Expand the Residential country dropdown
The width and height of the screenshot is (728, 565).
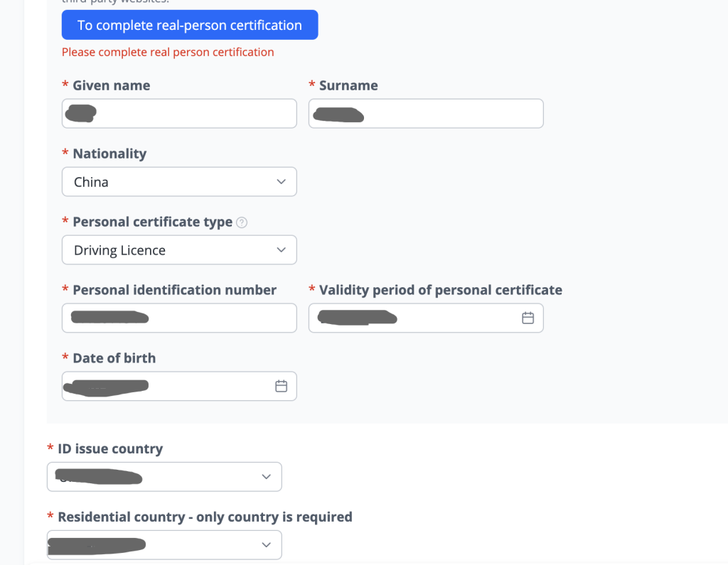click(164, 545)
